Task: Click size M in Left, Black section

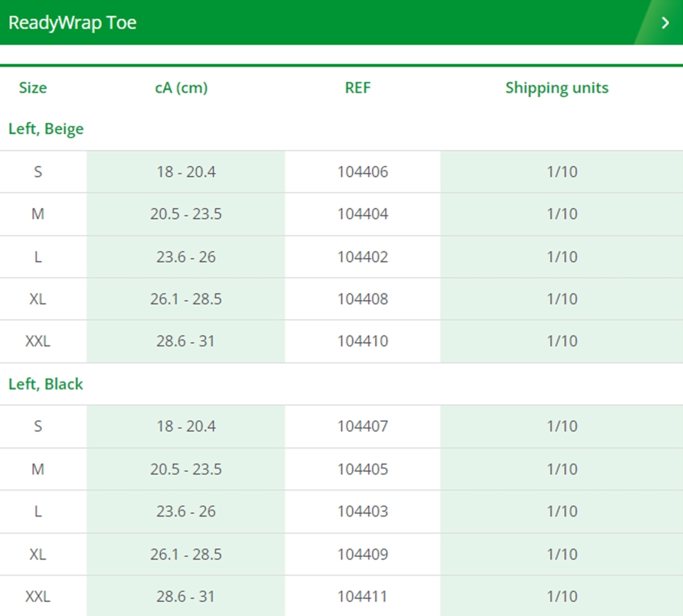Action: [38, 469]
